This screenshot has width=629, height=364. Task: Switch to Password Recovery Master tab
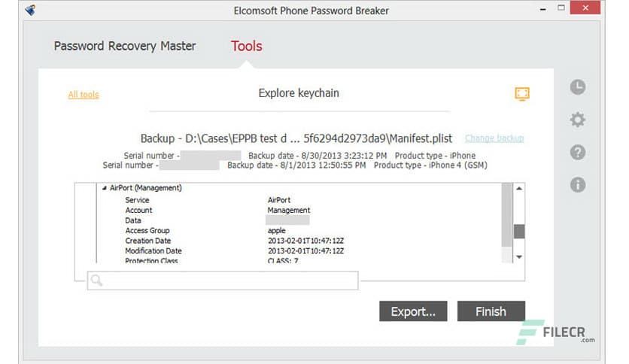125,46
